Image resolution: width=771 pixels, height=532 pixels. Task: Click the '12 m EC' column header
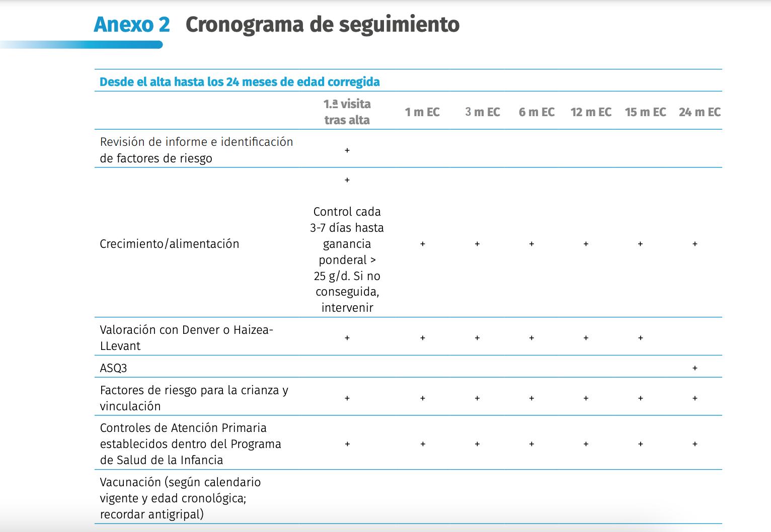coord(591,112)
